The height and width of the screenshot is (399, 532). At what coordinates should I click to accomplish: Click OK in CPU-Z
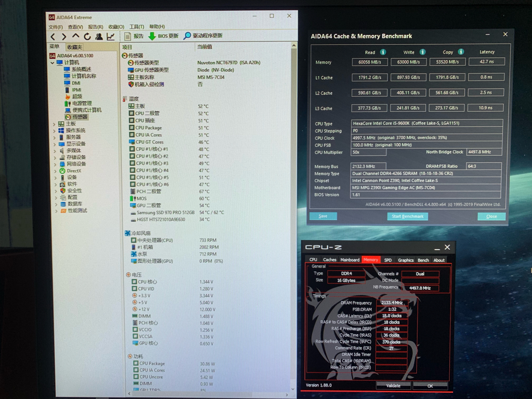(x=430, y=386)
